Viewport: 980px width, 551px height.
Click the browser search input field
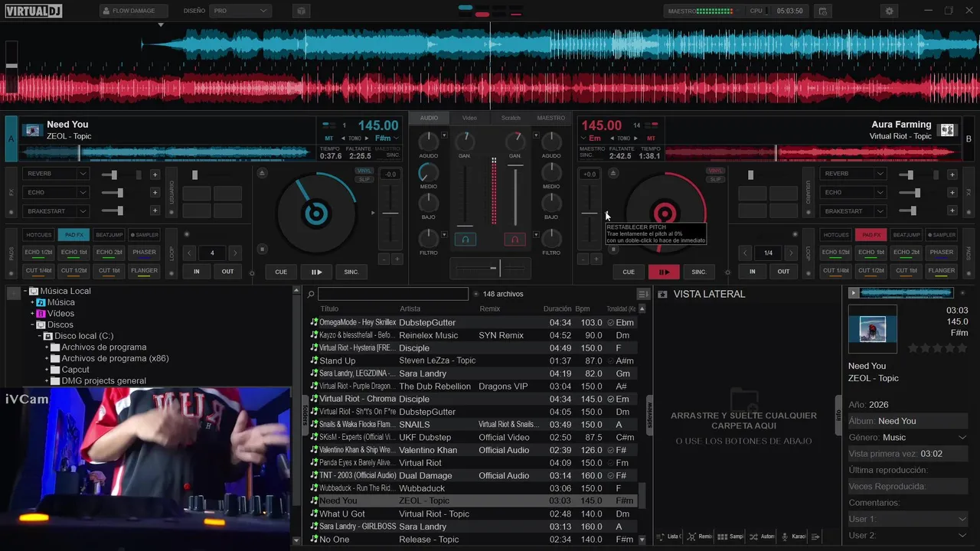coord(393,294)
